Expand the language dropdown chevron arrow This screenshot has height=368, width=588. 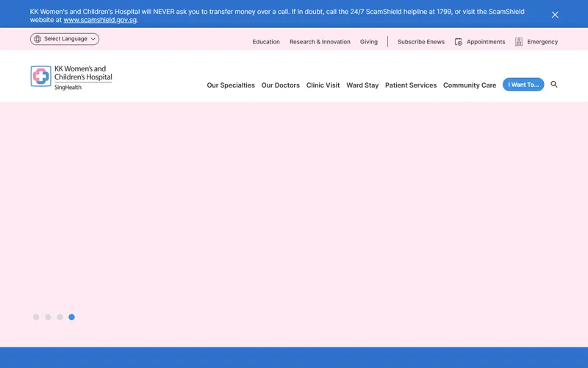(93, 39)
